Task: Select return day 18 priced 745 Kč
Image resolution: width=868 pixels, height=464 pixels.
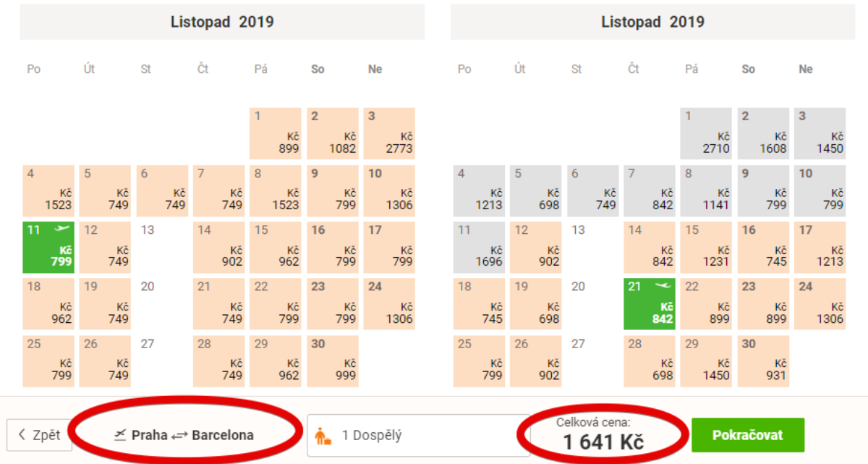Action: point(480,304)
